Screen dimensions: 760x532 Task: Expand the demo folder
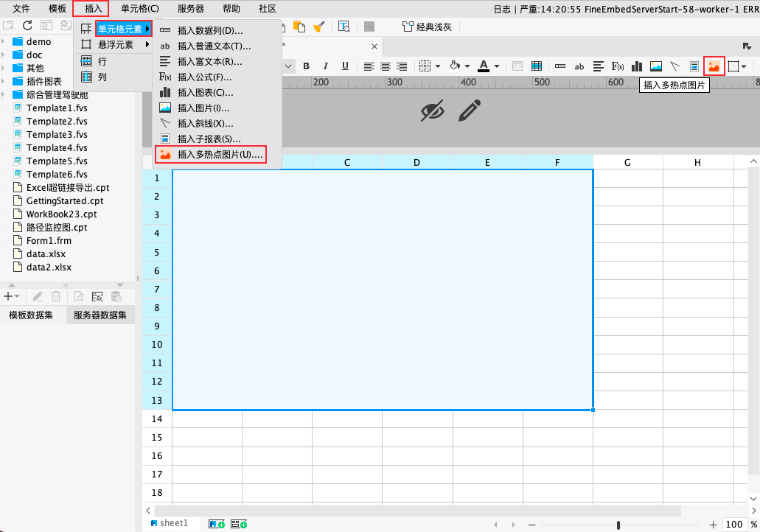coord(4,42)
